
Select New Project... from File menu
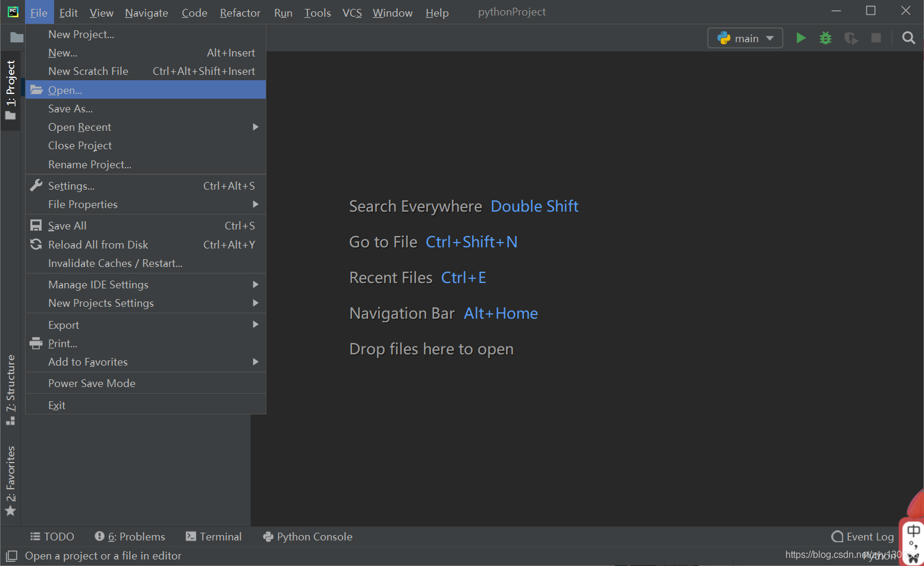(146, 34)
